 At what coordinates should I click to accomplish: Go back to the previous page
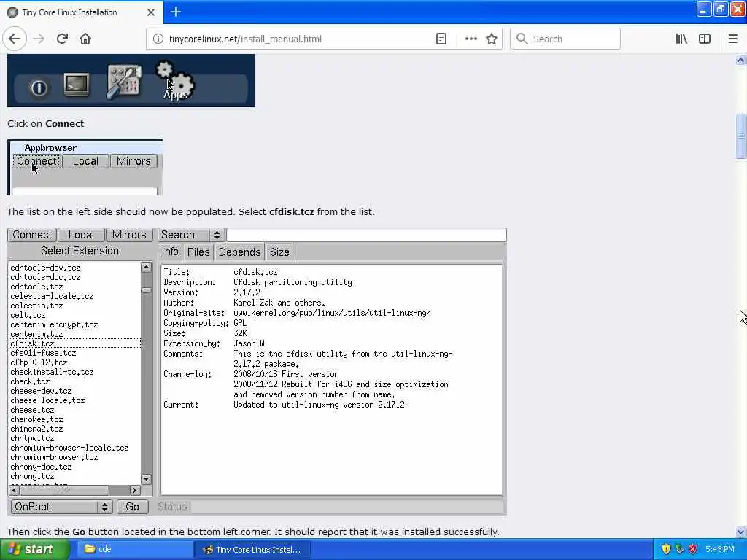pyautogui.click(x=15, y=39)
